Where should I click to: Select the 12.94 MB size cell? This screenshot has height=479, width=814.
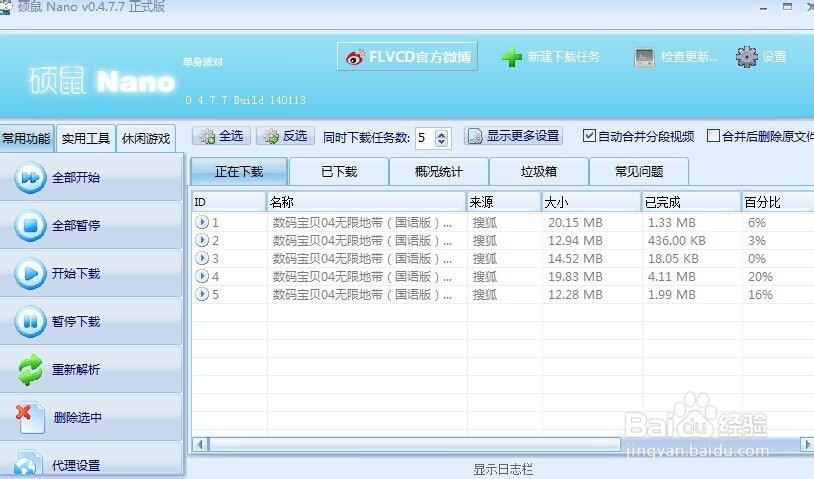tap(575, 241)
